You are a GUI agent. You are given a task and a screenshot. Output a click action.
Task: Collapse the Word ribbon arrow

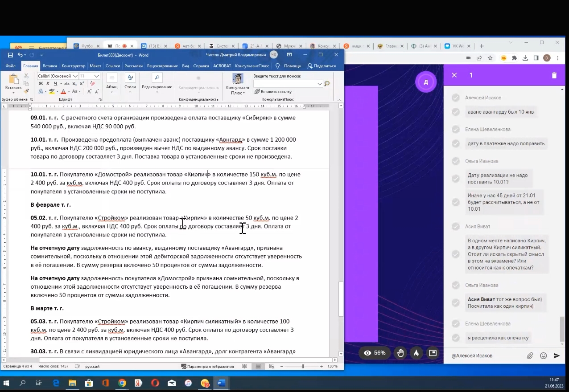click(x=340, y=99)
